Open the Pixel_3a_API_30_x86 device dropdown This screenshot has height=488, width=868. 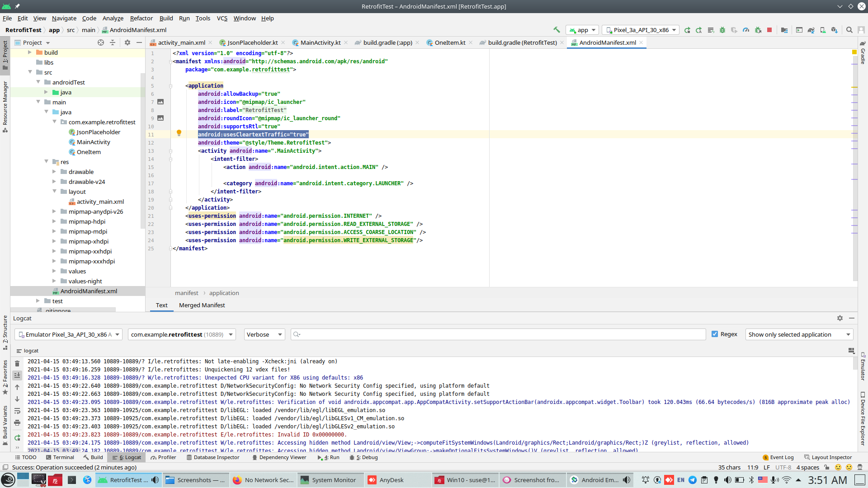coord(641,30)
